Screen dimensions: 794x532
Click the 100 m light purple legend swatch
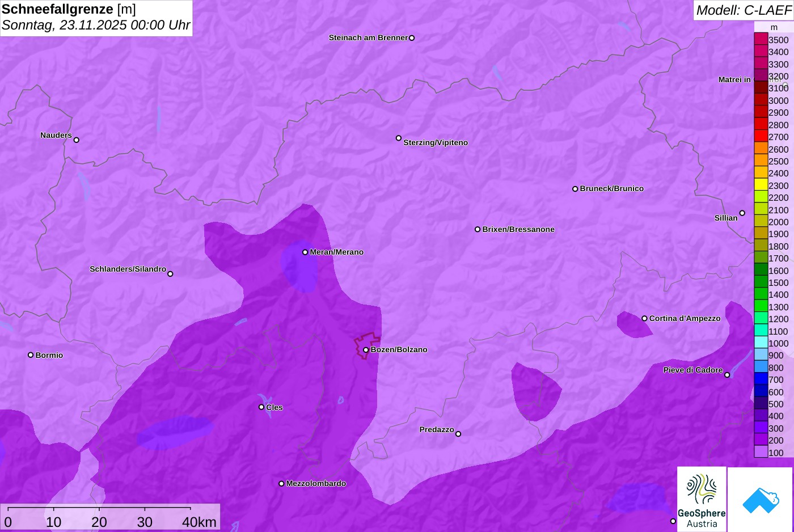click(761, 452)
